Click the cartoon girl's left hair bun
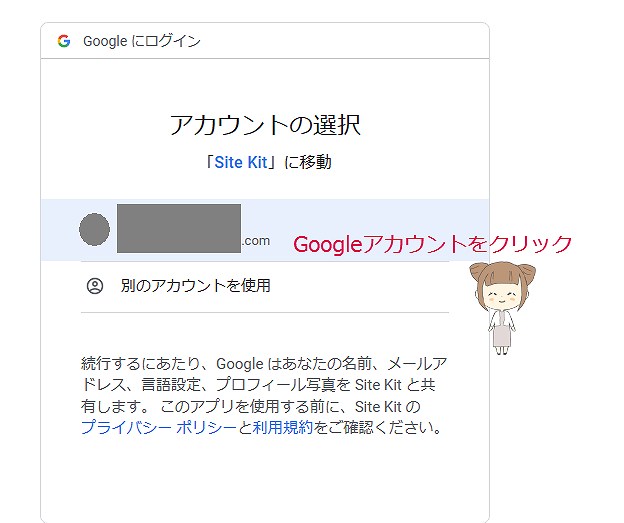Screen dimensions: 624x523 (479, 272)
